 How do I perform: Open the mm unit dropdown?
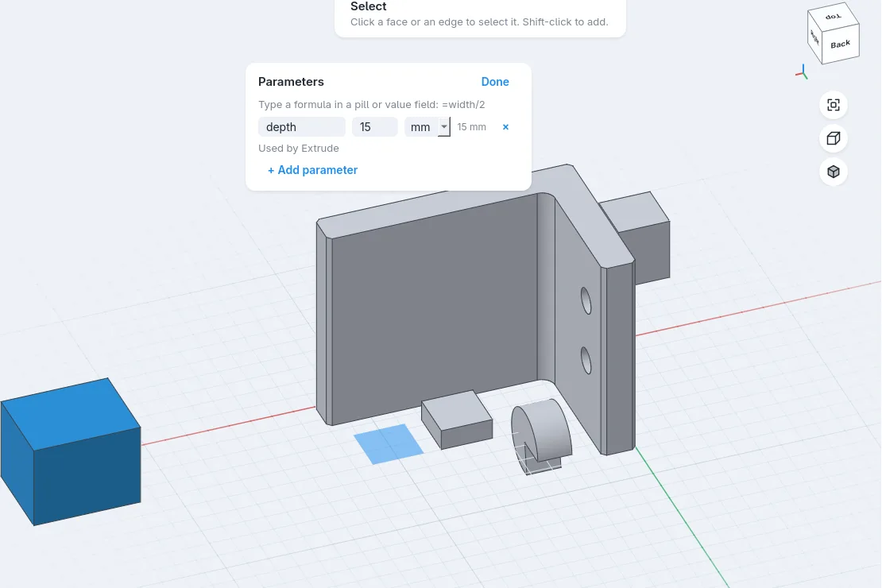click(x=427, y=127)
